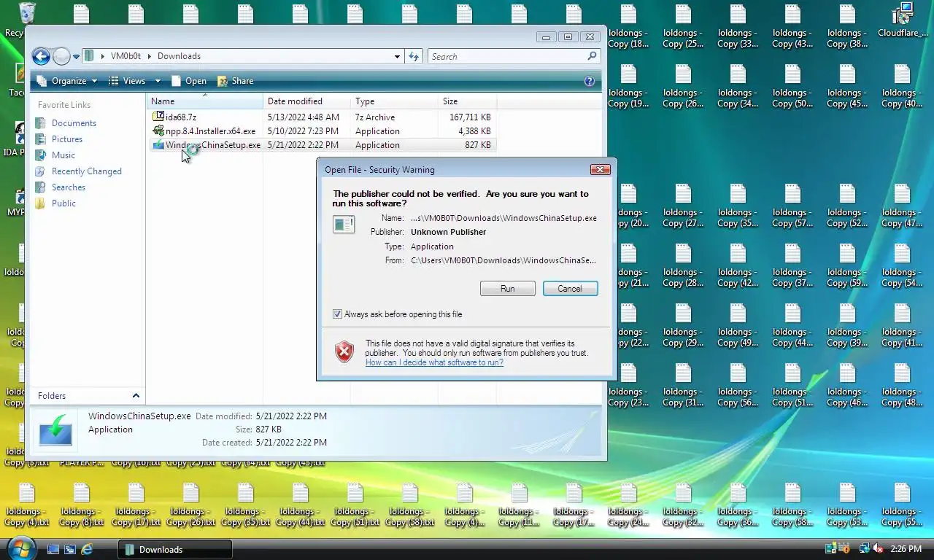
Task: Open the Organize dropdown menu
Action: [x=69, y=81]
